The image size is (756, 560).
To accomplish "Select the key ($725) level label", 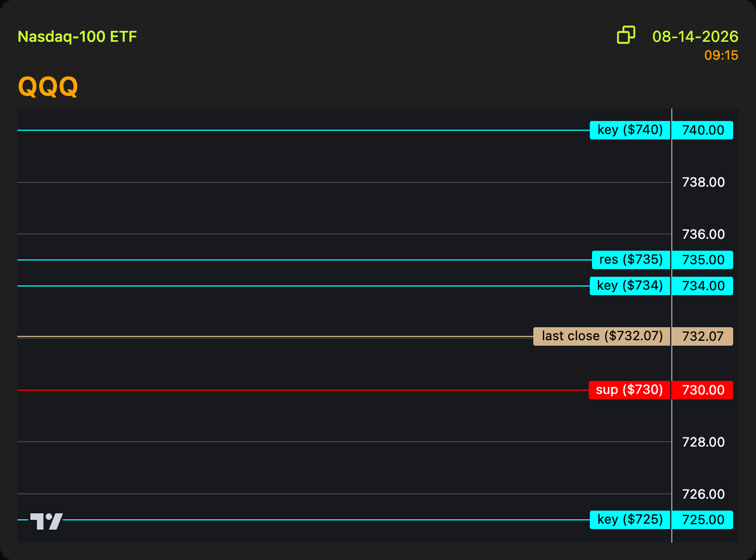I will [630, 520].
